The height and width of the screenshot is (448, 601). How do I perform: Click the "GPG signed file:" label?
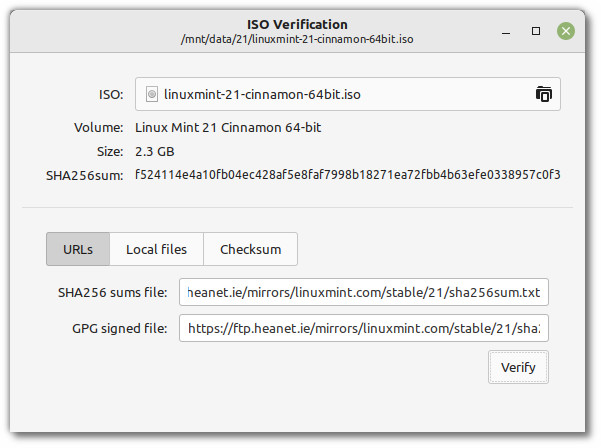pyautogui.click(x=116, y=328)
